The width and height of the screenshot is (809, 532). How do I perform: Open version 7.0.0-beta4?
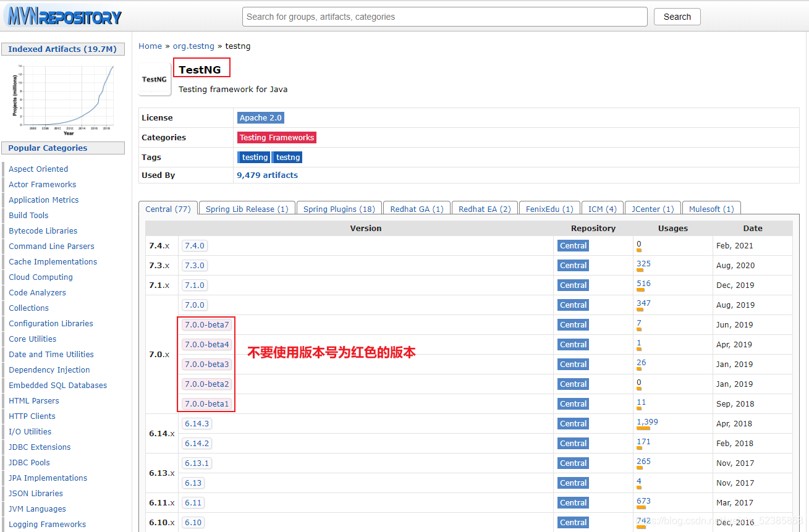point(206,344)
